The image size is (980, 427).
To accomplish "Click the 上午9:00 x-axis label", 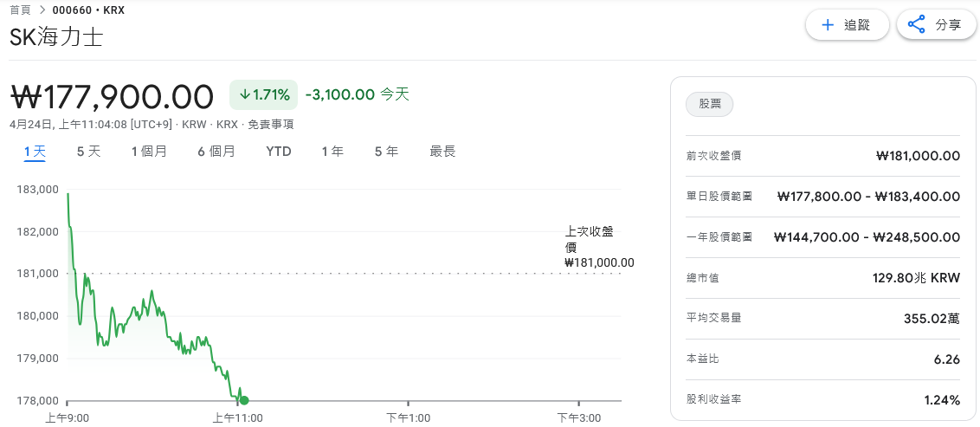I will (67, 417).
